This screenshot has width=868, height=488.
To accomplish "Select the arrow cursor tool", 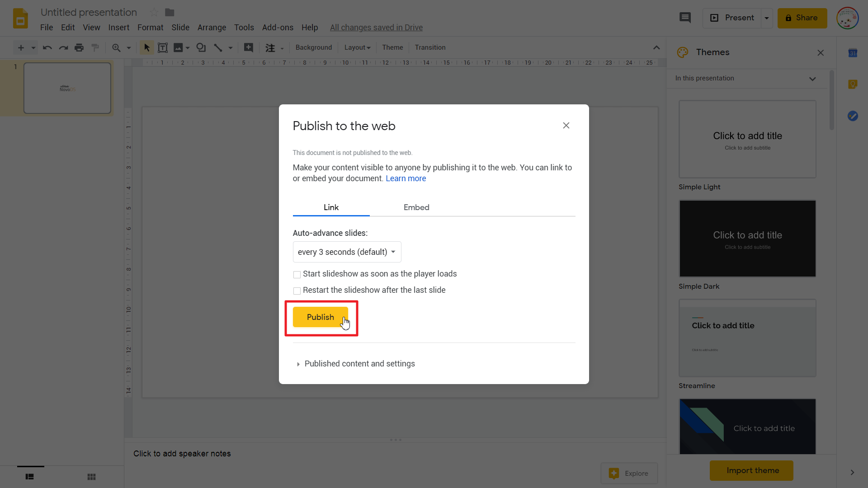I will point(146,47).
